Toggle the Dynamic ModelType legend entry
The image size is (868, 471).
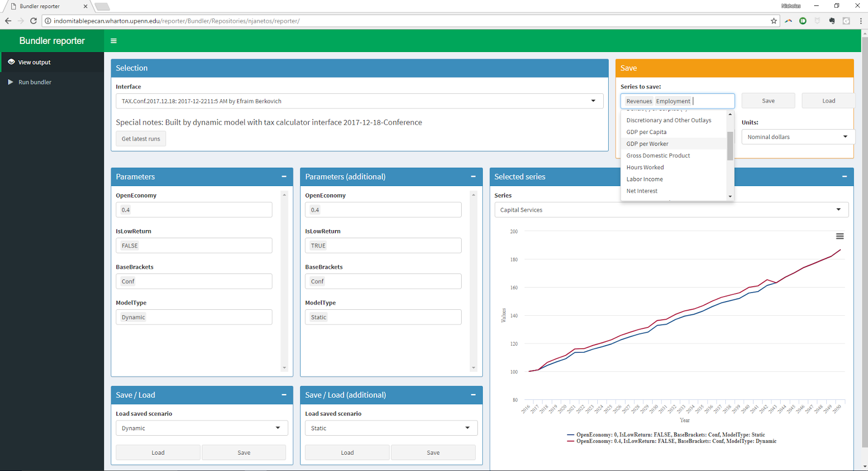[x=672, y=441]
